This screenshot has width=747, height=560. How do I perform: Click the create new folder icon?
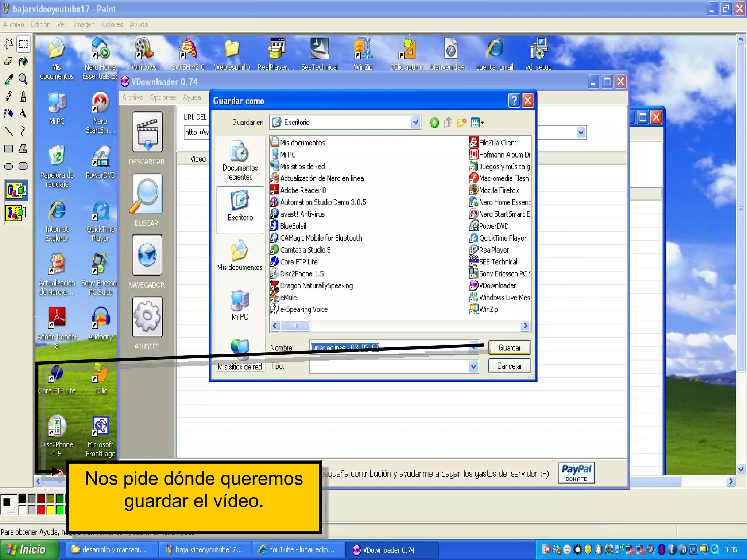tap(462, 122)
